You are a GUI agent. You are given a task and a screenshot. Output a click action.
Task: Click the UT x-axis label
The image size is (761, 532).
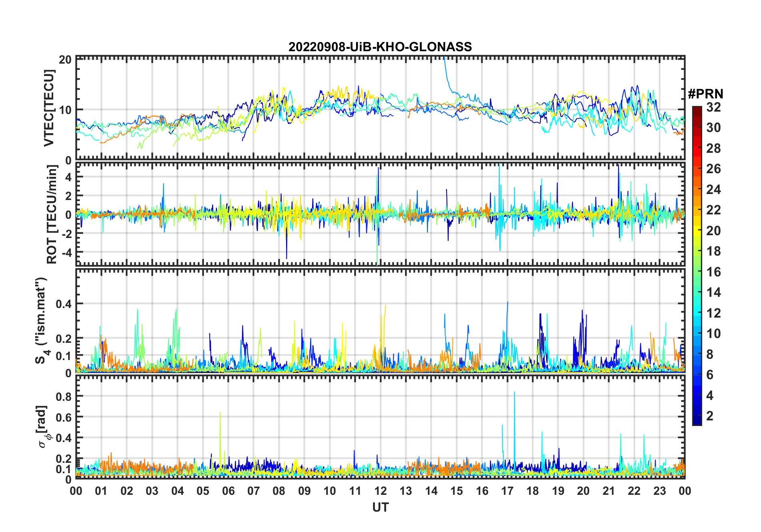coord(380,507)
